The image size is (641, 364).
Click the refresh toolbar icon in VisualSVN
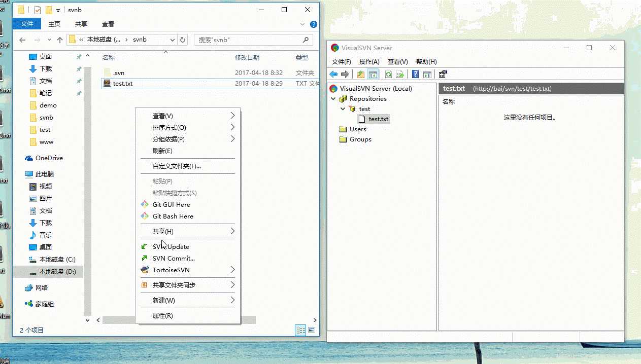click(x=388, y=75)
